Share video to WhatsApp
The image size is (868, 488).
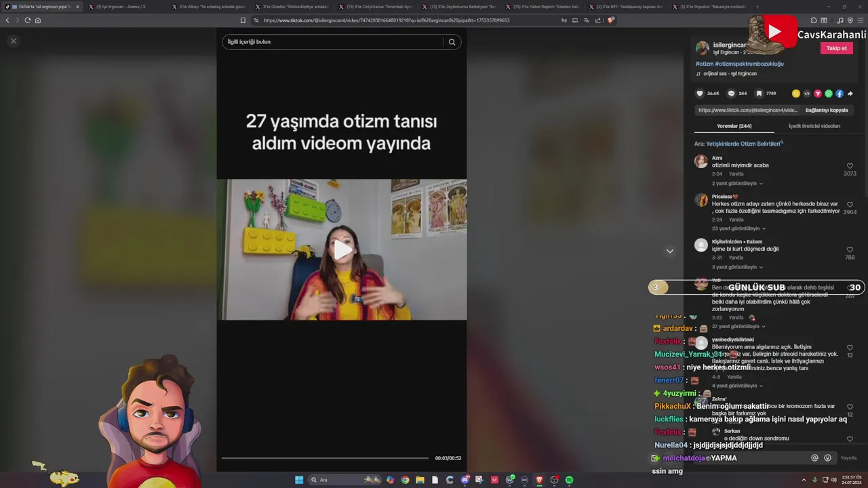(x=829, y=94)
